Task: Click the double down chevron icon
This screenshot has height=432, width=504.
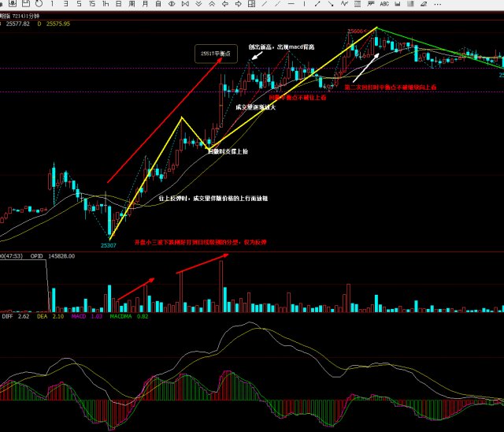Action: [x=198, y=4]
